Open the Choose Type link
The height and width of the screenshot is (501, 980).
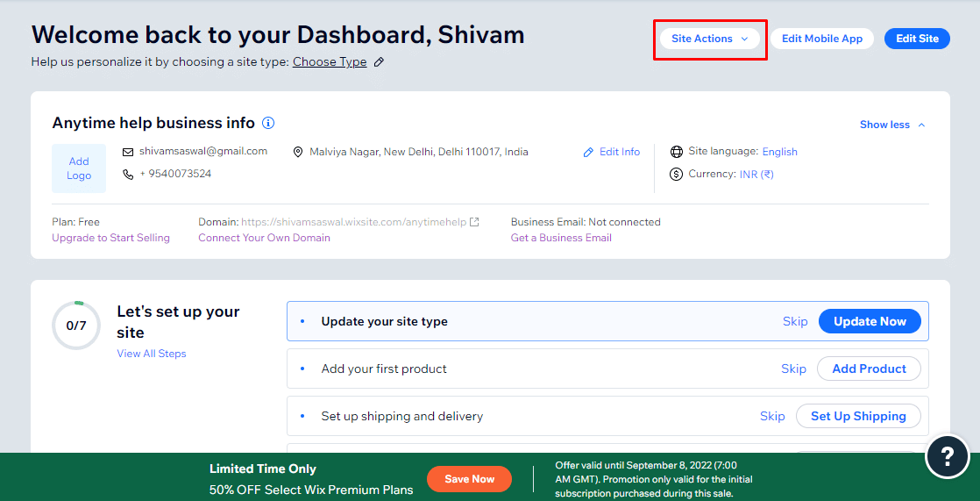(330, 62)
